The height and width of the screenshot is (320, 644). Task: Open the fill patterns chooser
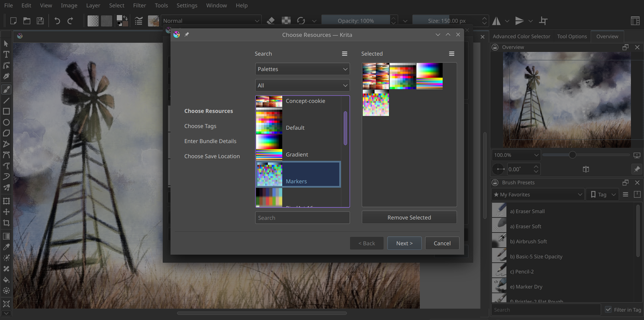106,21
